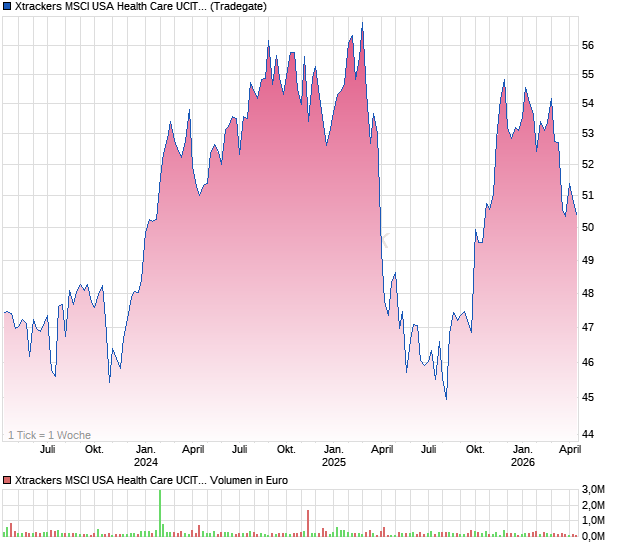This screenshot has height=546, width=620.
Task: Click the volume axis label 1,0M
Action: (x=593, y=520)
